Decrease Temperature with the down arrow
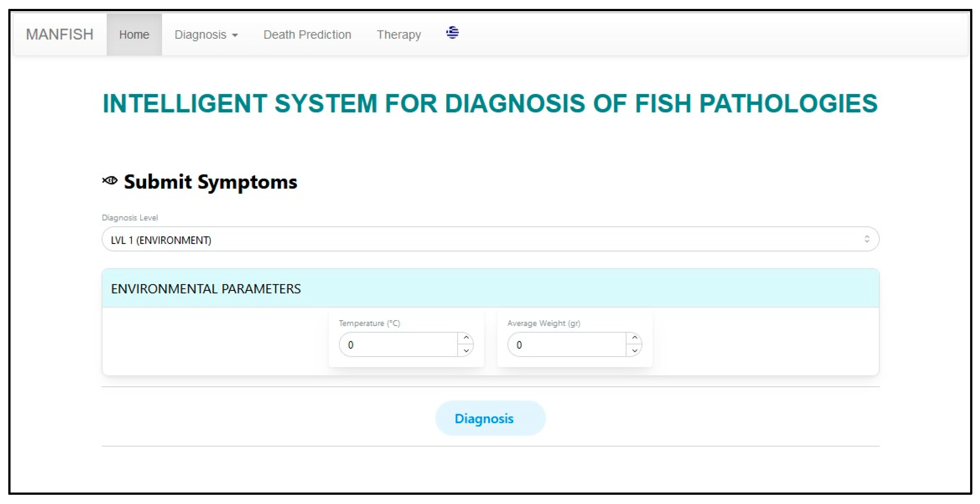980x504 pixels. tap(466, 350)
